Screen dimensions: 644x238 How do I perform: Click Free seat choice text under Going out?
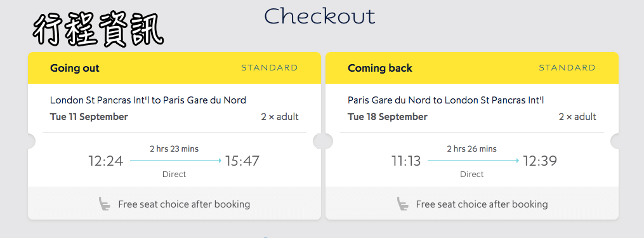click(184, 204)
